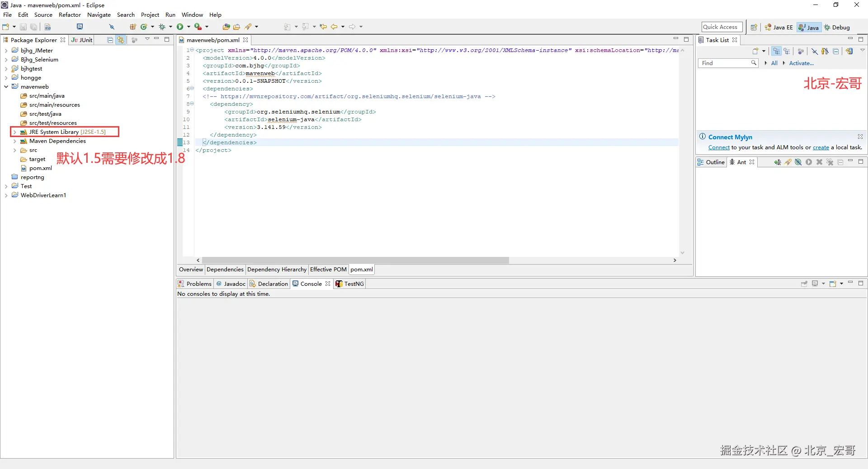Click the create local task link

pos(821,147)
